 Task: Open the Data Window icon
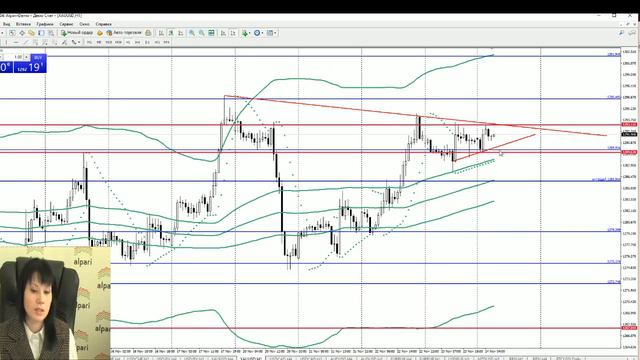(x=22, y=33)
